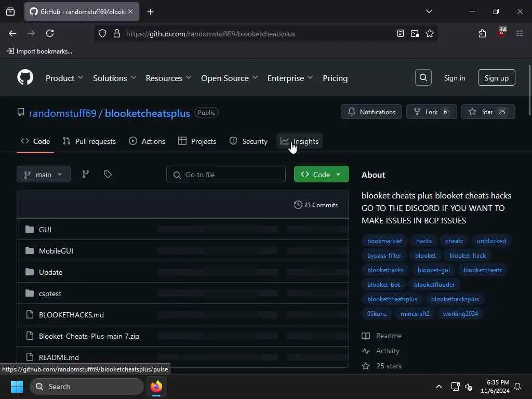Image resolution: width=532 pixels, height=399 pixels.
Task: Open the Update folder
Action: click(50, 272)
